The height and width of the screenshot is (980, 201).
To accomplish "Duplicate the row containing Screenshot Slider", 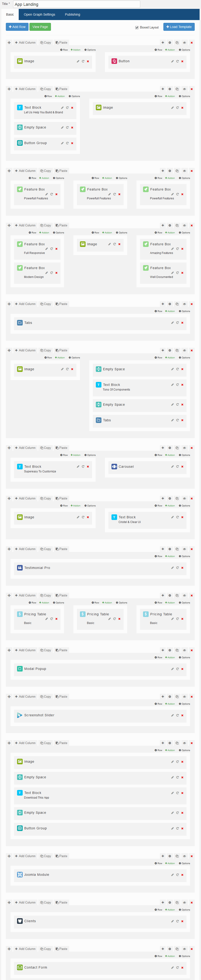I will (177, 697).
